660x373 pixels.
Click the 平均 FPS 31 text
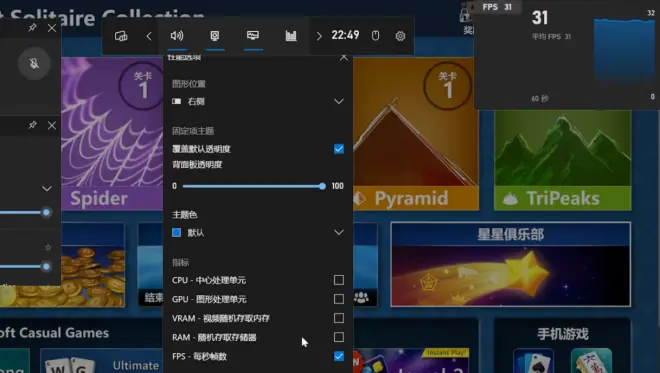(551, 37)
